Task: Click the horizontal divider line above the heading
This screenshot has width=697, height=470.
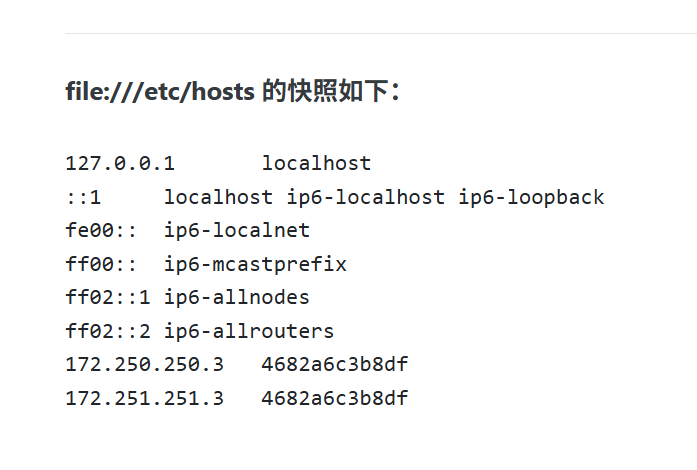Action: pos(381,33)
